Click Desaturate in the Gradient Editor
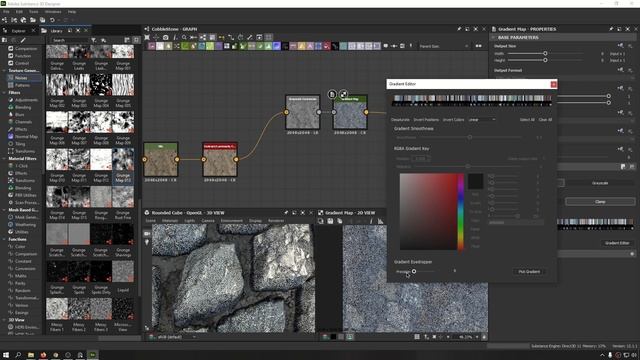Viewport: 640px width, 360px height. (400, 120)
